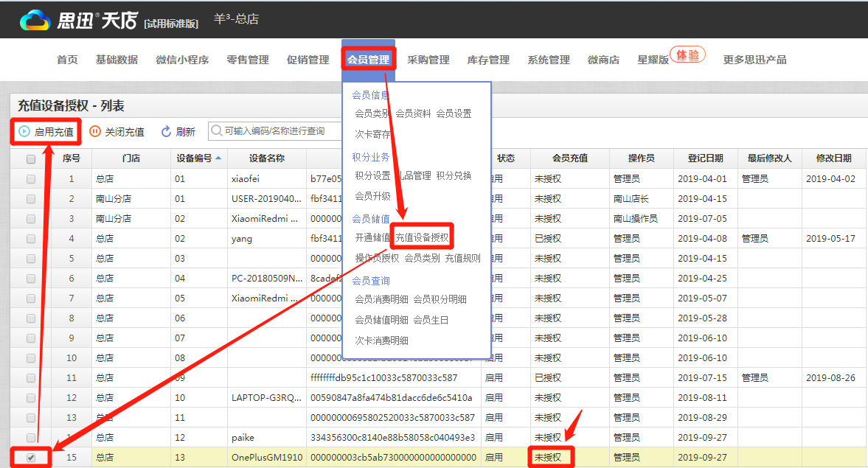Select 次卡消费明细 in the dropdown

click(x=381, y=340)
